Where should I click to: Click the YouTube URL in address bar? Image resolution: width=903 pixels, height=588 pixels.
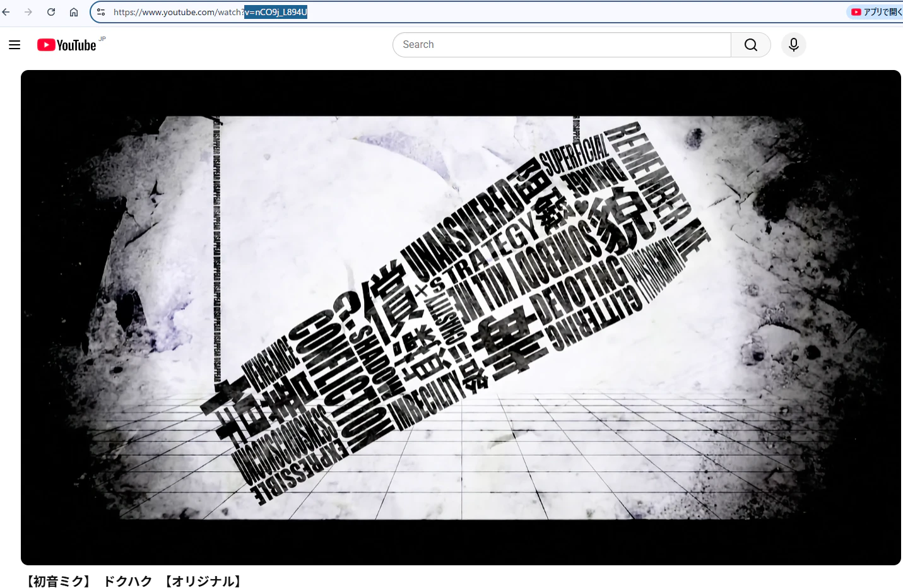click(x=210, y=12)
